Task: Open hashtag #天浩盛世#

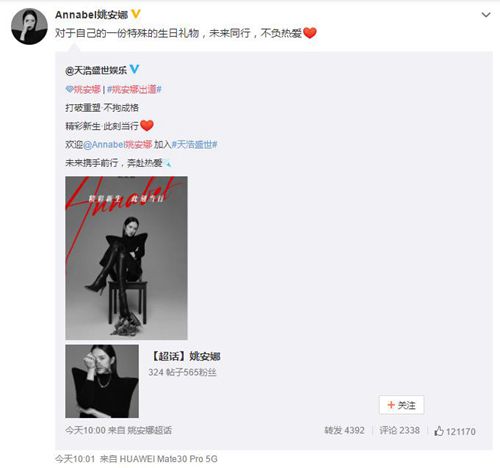Action: (x=194, y=144)
